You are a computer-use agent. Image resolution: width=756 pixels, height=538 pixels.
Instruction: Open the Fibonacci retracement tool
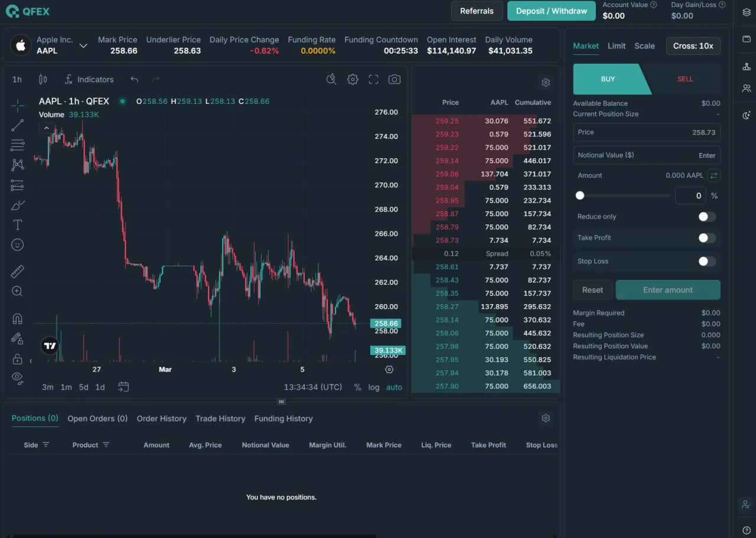tap(18, 145)
